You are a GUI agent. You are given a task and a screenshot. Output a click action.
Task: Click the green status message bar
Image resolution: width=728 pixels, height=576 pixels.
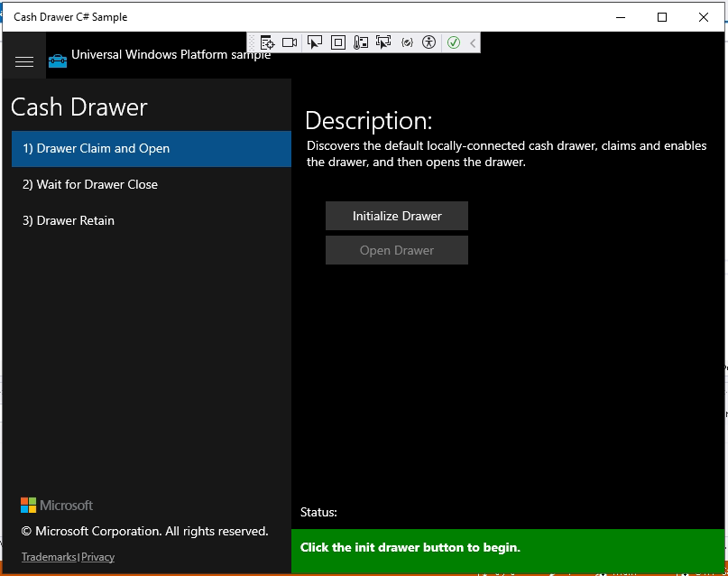(508, 551)
